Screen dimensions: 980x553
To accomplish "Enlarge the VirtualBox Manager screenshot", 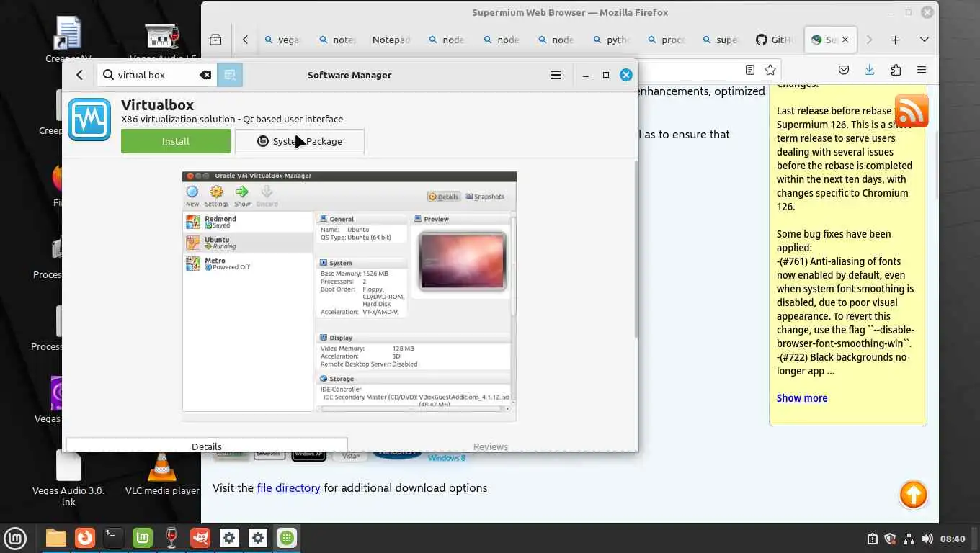I will [x=349, y=296].
